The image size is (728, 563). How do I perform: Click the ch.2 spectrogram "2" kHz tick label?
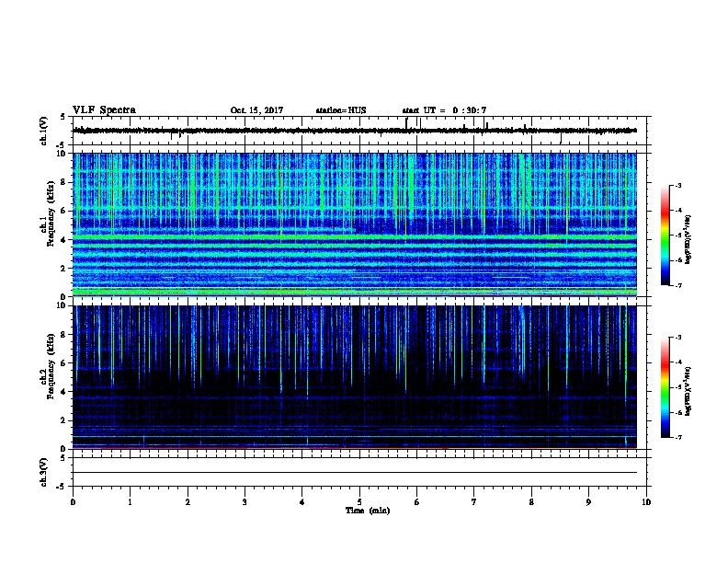(x=63, y=420)
